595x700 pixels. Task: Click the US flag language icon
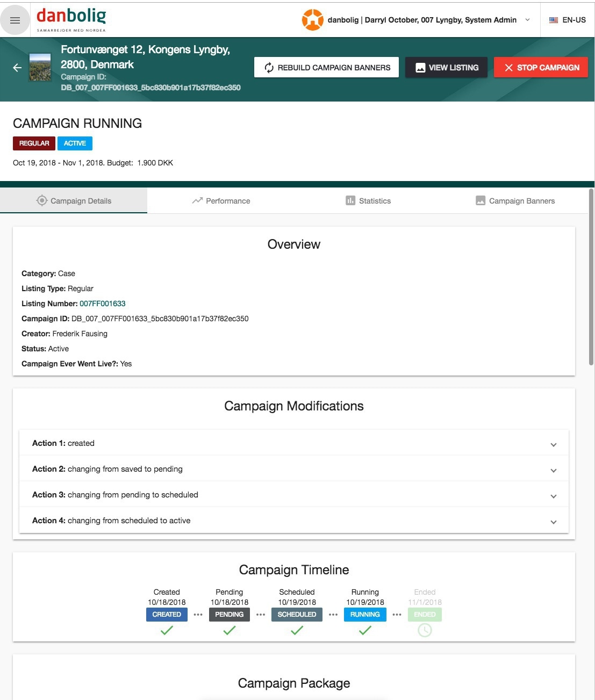553,20
